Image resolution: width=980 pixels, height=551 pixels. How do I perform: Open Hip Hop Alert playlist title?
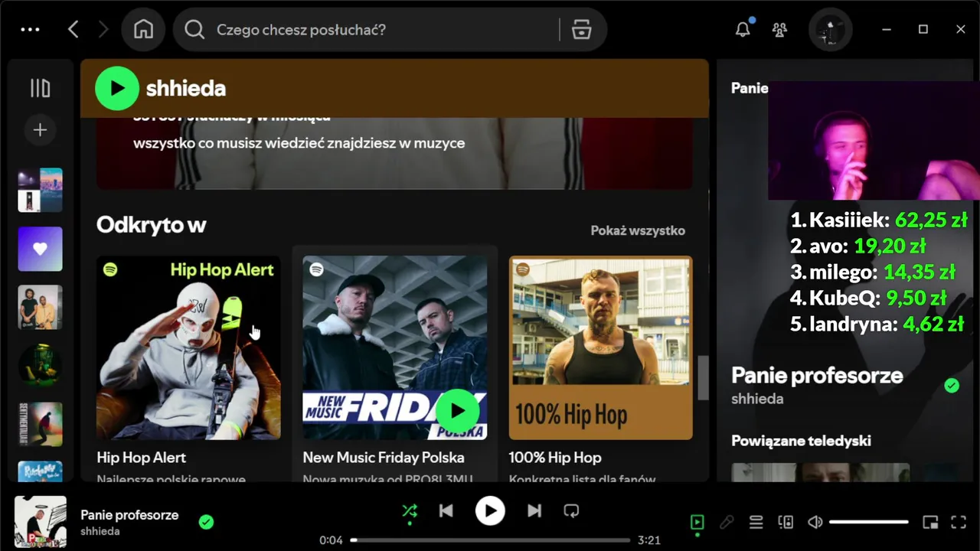[x=142, y=458]
